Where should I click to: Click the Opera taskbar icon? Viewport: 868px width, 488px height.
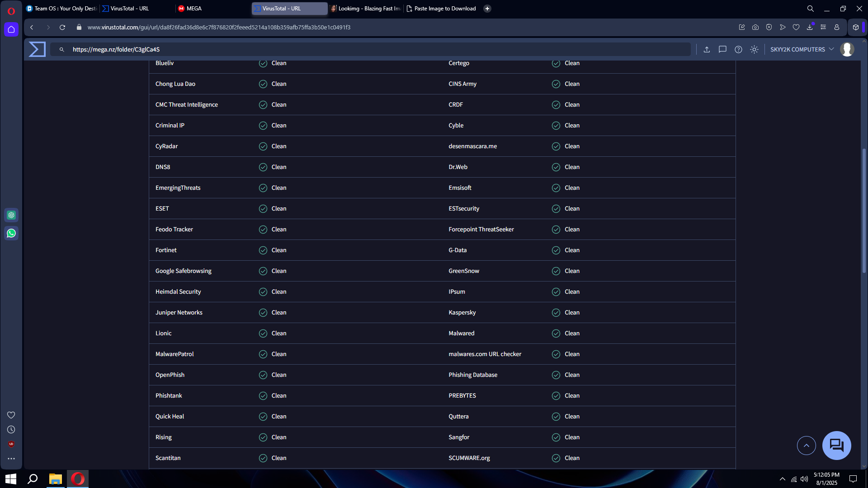click(78, 479)
